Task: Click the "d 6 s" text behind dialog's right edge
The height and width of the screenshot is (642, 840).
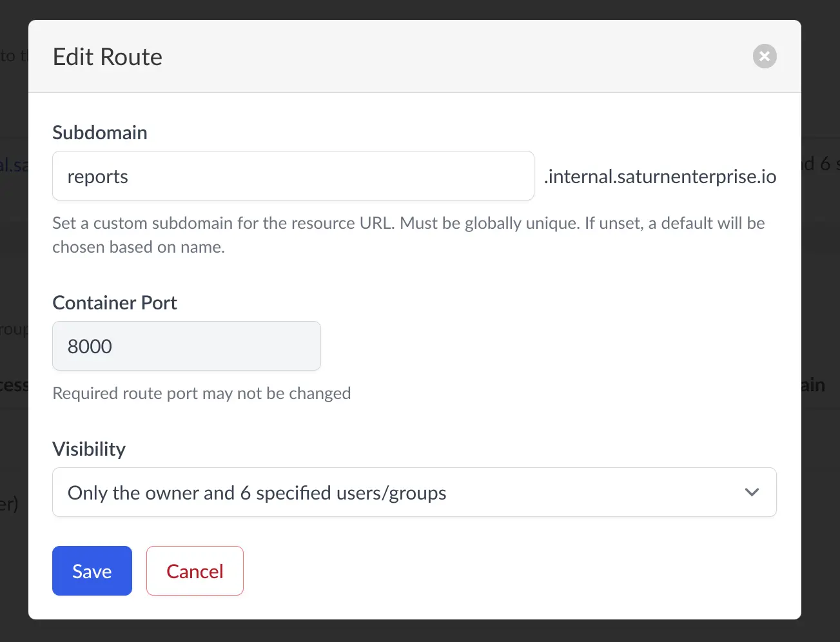Action: [x=820, y=164]
